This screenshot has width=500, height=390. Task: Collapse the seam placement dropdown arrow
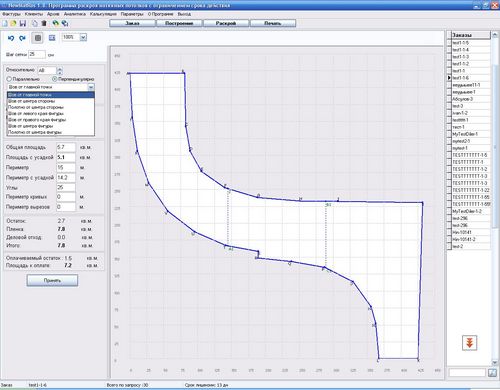[91, 87]
